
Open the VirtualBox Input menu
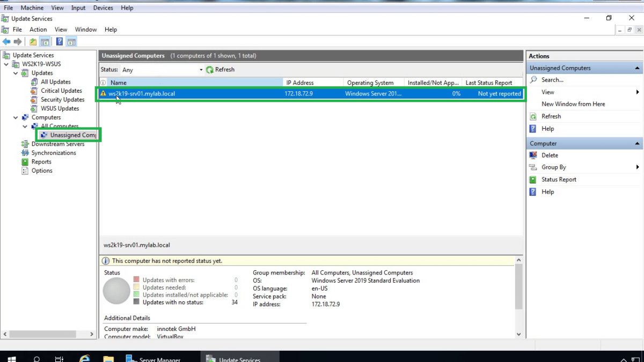coord(78,8)
